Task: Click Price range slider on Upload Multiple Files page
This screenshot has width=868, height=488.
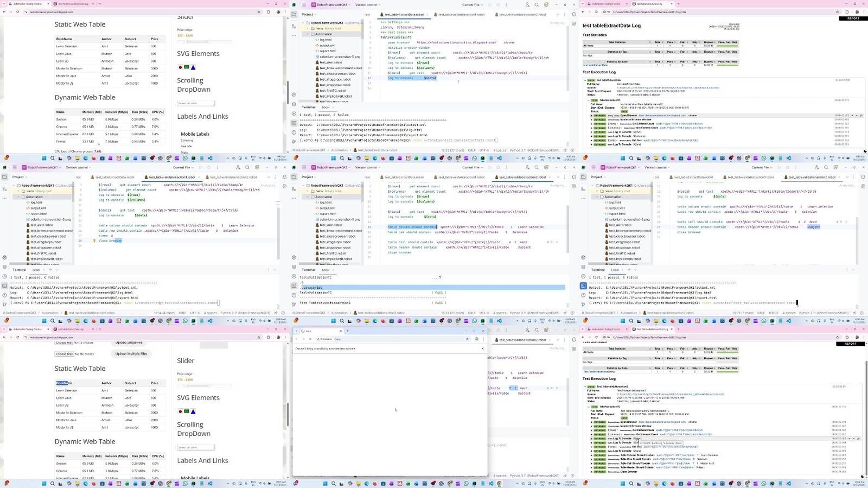Action: pos(205,385)
